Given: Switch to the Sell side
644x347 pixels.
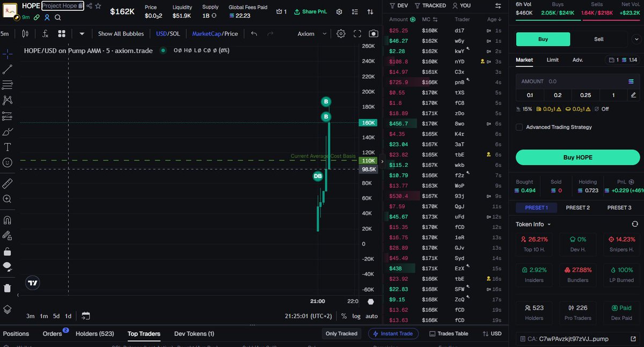Looking at the screenshot, I should [x=599, y=39].
